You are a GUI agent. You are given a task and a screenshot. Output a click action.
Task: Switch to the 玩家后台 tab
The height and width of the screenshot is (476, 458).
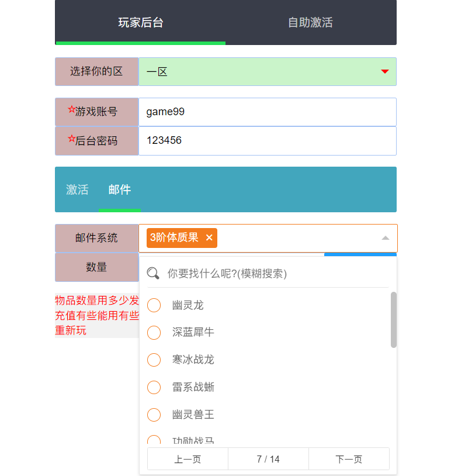click(x=140, y=22)
